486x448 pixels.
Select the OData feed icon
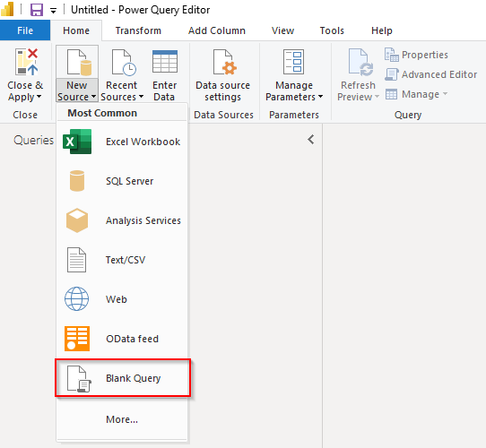pos(77,339)
